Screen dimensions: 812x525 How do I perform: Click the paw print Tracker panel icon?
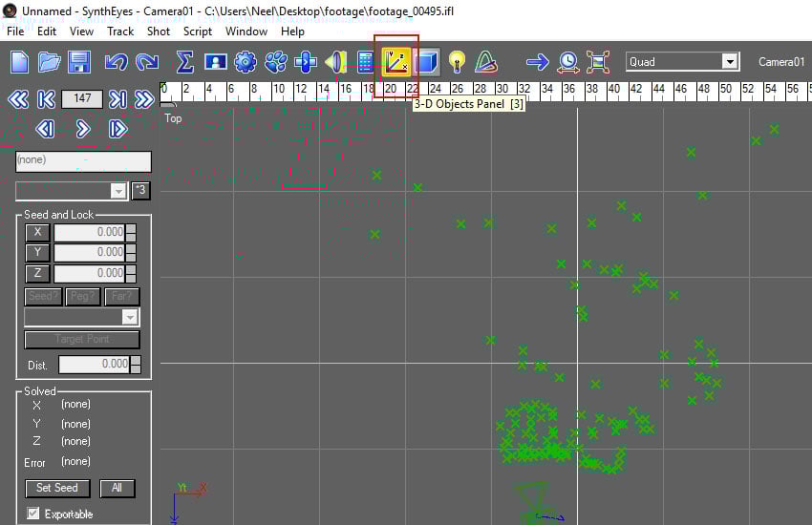276,62
